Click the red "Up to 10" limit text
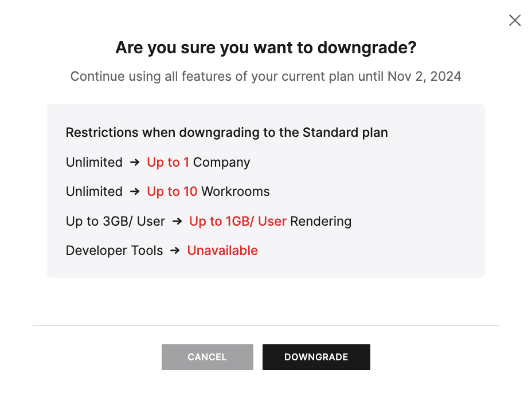This screenshot has height=401, width=532. point(172,191)
